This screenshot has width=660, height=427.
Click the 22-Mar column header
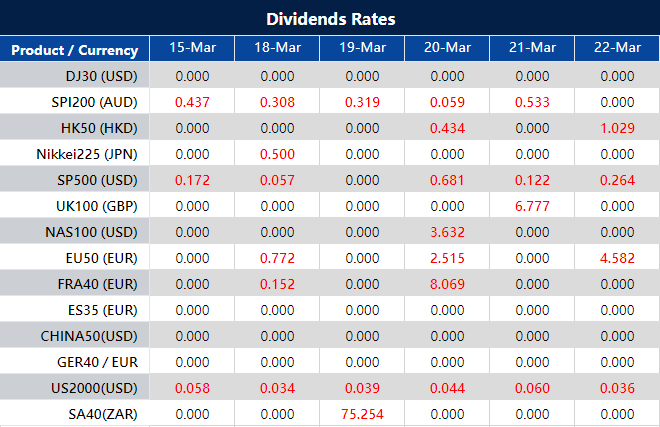pyautogui.click(x=617, y=48)
